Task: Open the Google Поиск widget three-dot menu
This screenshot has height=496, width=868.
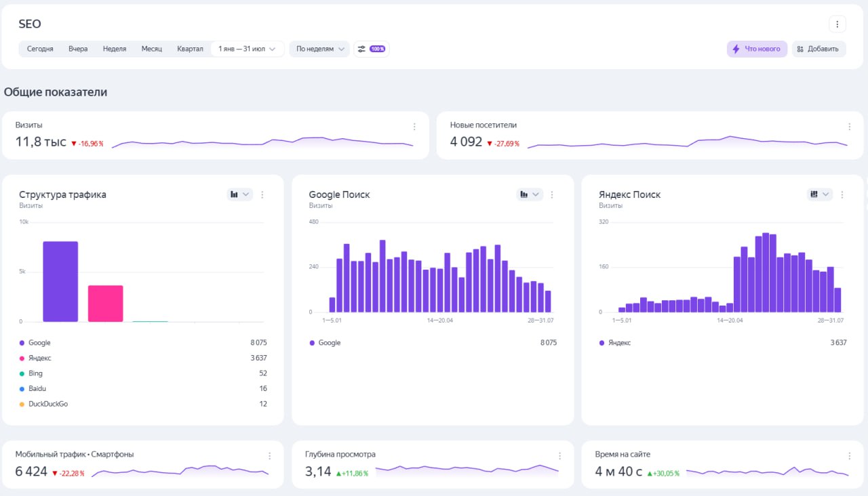Action: [x=552, y=194]
